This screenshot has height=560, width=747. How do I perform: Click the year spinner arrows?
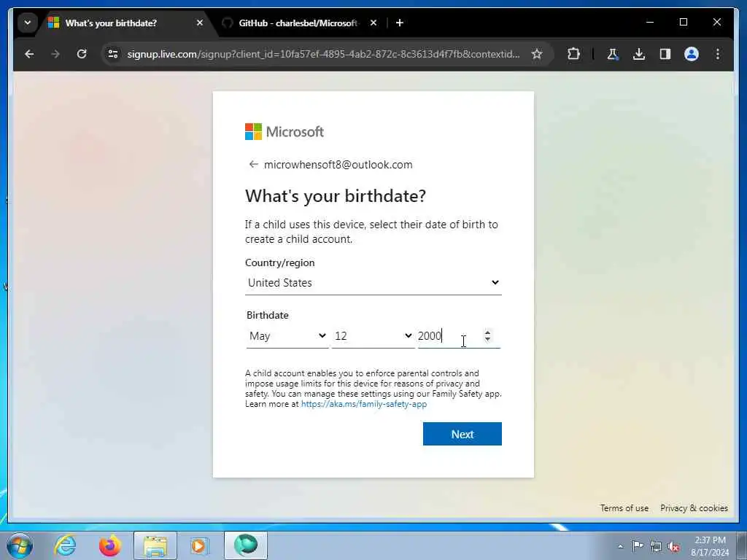pyautogui.click(x=487, y=336)
